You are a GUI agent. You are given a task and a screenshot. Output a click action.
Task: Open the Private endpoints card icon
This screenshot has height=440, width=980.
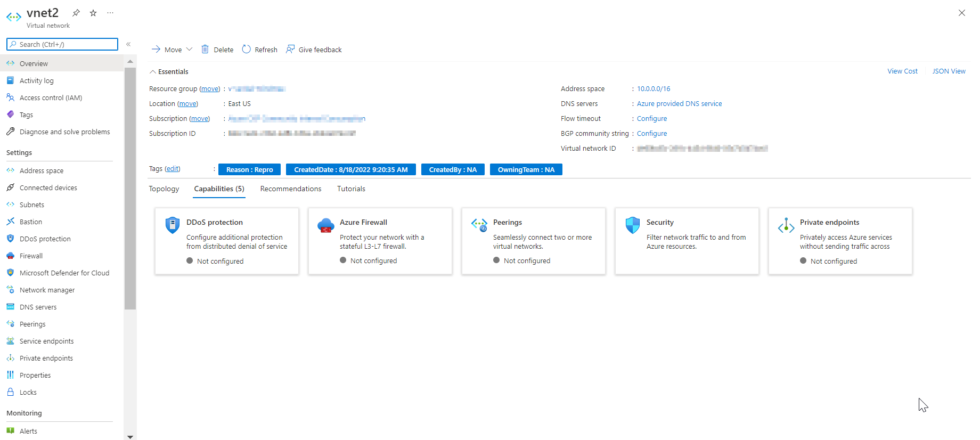pos(786,225)
